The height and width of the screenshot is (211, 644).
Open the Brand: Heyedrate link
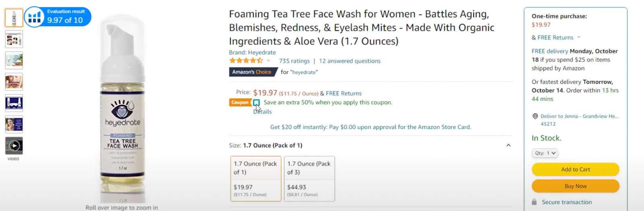pyautogui.click(x=252, y=52)
